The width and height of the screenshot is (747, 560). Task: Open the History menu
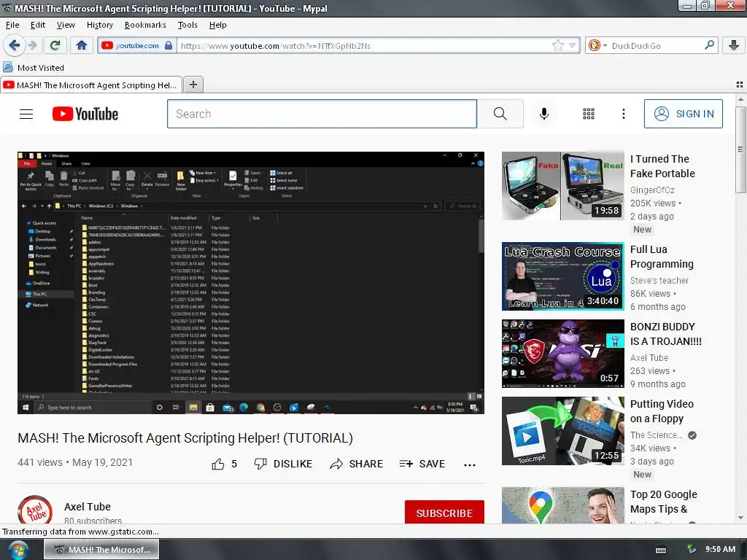pos(99,25)
